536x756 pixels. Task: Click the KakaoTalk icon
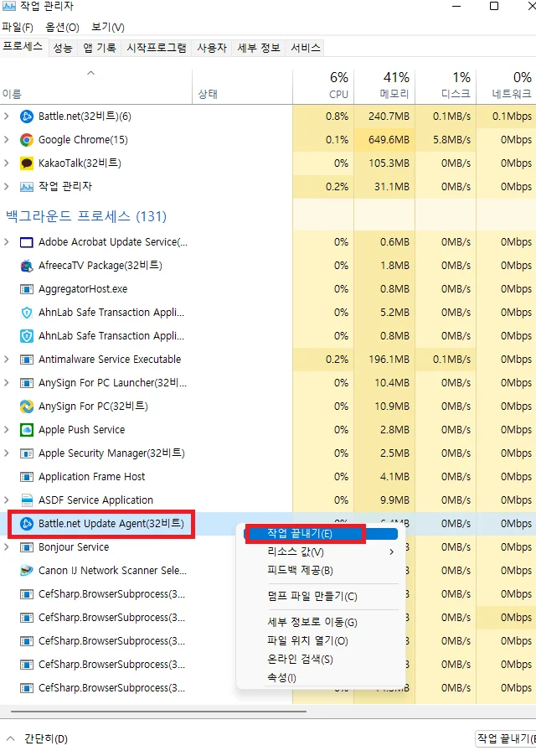(x=27, y=163)
